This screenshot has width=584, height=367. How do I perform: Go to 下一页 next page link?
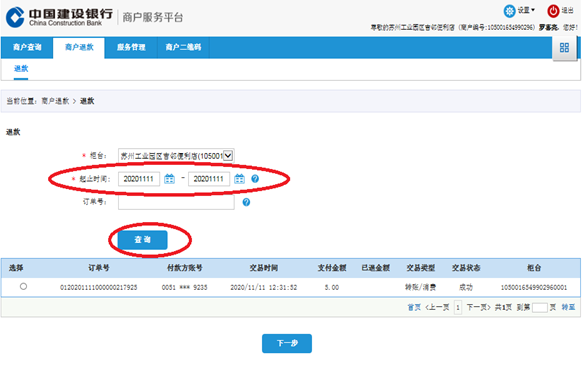coord(479,307)
